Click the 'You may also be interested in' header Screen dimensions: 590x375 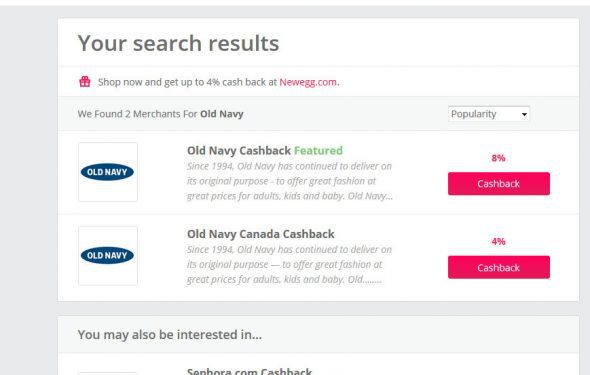tap(170, 334)
